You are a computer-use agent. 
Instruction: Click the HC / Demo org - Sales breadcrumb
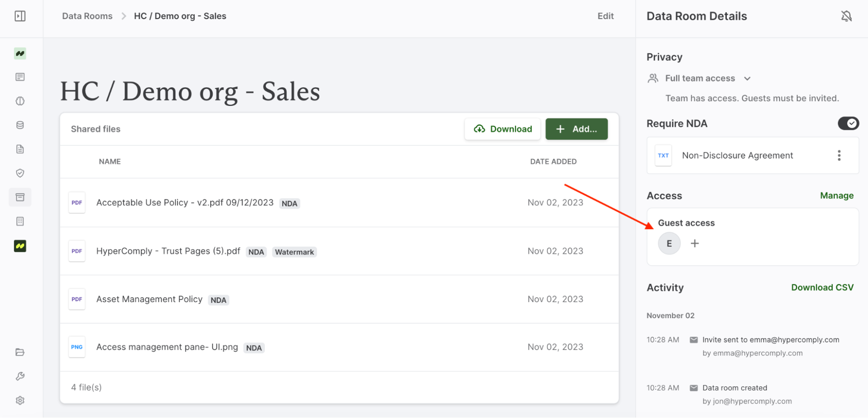click(180, 16)
